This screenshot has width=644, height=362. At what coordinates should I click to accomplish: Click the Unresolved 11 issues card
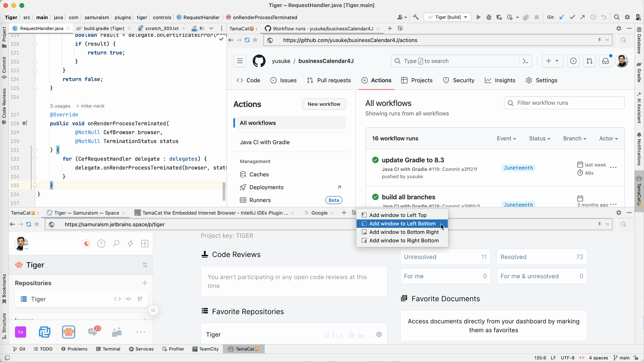tap(445, 257)
